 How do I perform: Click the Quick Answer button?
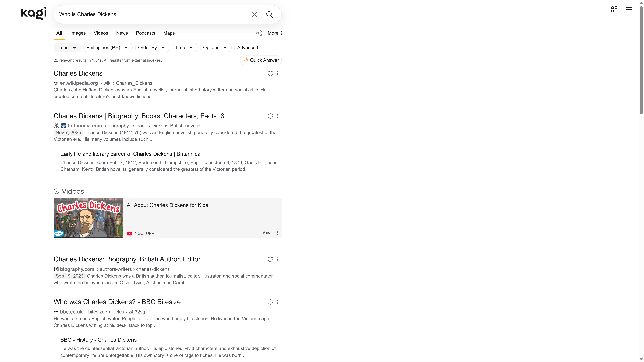coord(261,60)
